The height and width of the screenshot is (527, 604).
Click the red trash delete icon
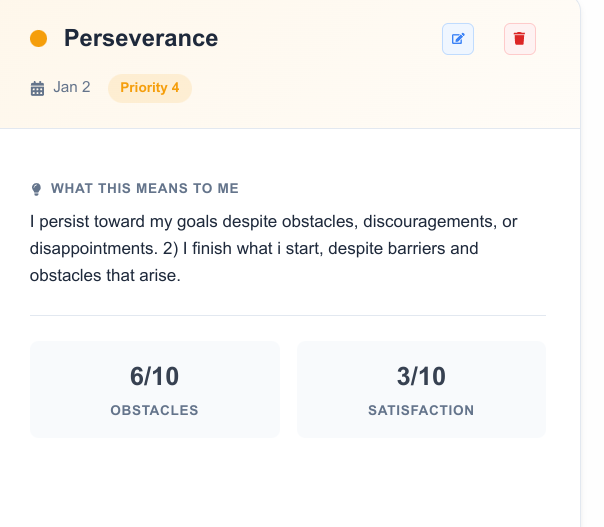coord(519,39)
